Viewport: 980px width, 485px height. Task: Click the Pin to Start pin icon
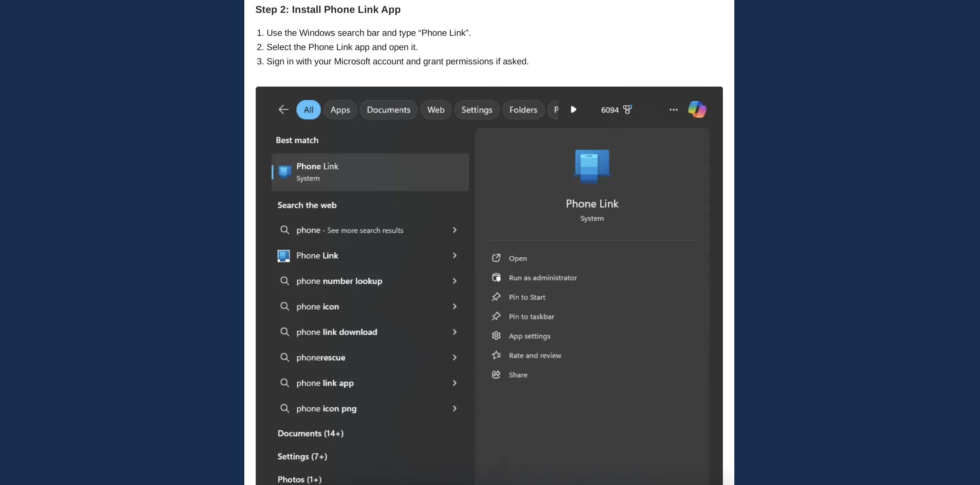[x=496, y=297]
